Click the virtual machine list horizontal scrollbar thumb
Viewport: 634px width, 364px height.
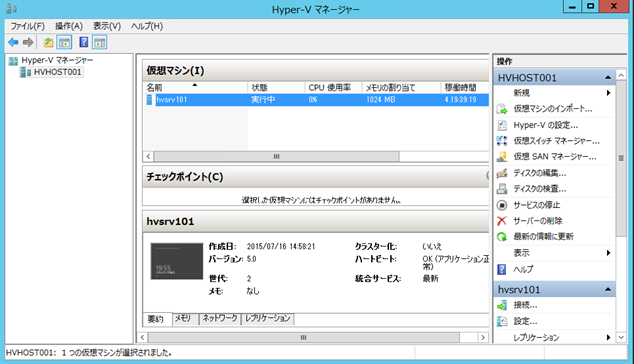click(x=277, y=157)
